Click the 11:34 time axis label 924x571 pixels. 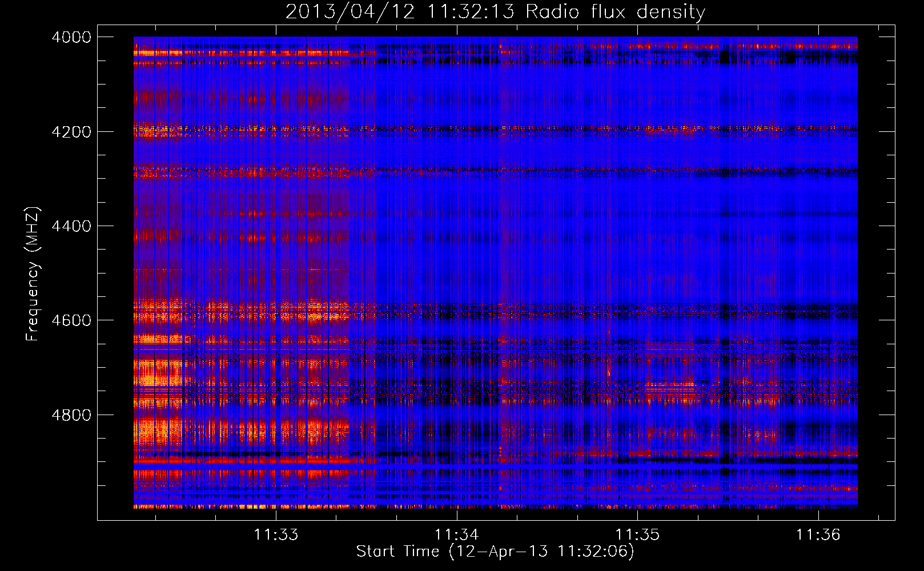click(x=456, y=534)
